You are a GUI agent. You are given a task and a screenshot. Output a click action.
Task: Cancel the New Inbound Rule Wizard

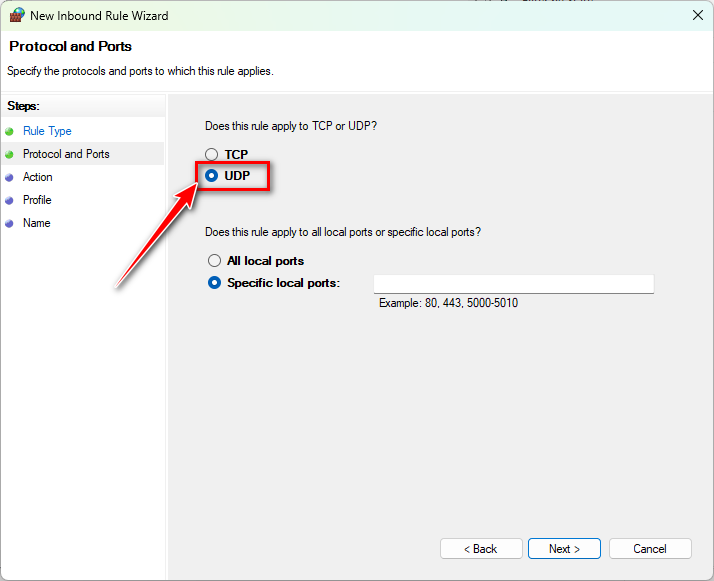pyautogui.click(x=650, y=549)
